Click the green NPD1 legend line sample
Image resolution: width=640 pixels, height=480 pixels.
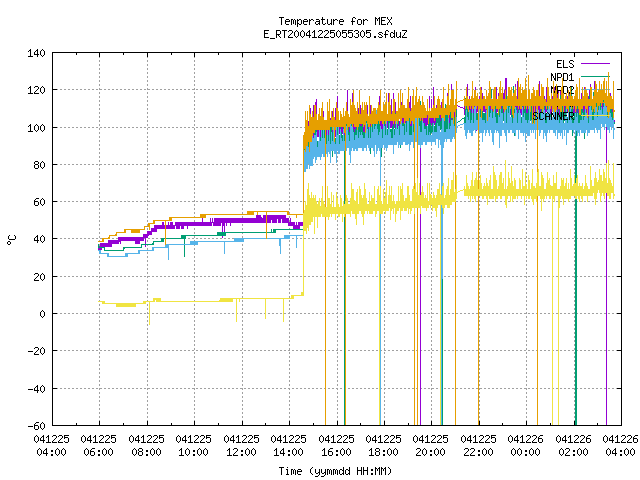(x=595, y=76)
